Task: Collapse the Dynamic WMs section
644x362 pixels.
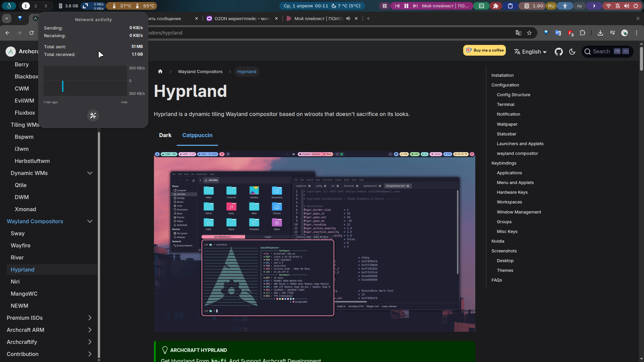Action: click(90, 173)
